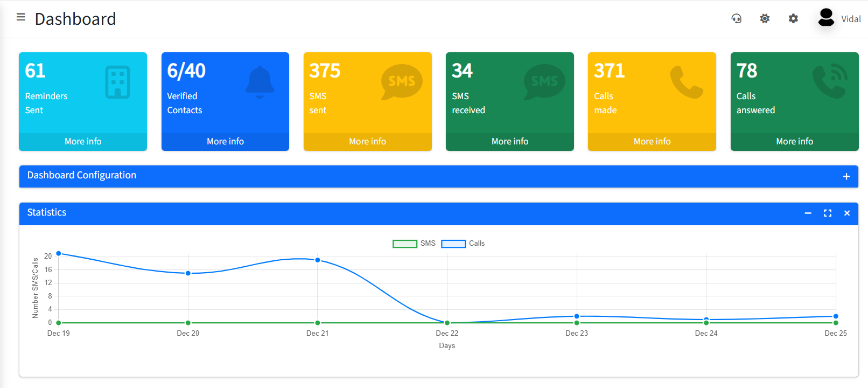Click the headset support icon

tap(736, 19)
